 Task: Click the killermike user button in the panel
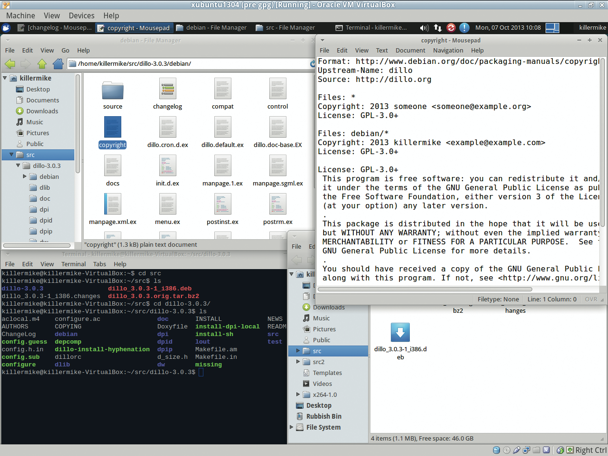click(592, 28)
